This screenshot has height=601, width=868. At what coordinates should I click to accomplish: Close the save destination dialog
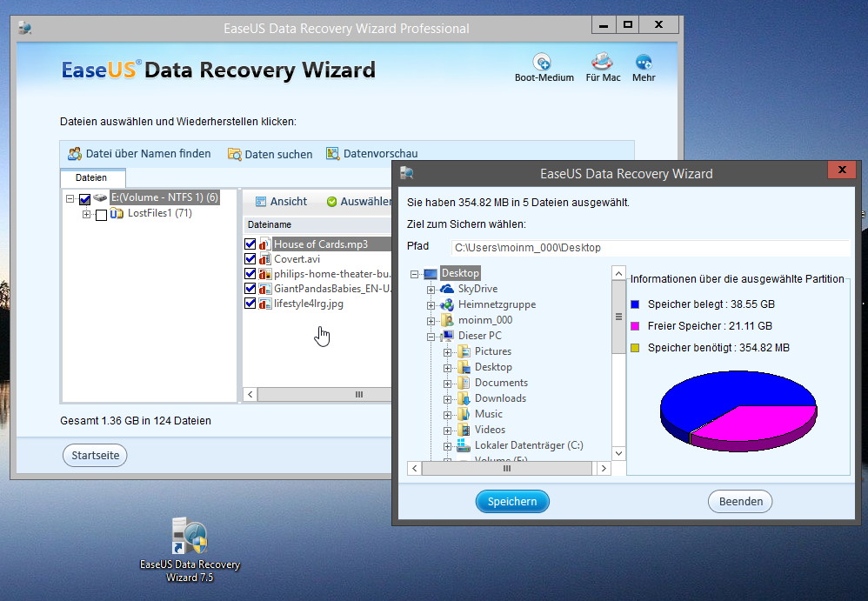click(841, 170)
